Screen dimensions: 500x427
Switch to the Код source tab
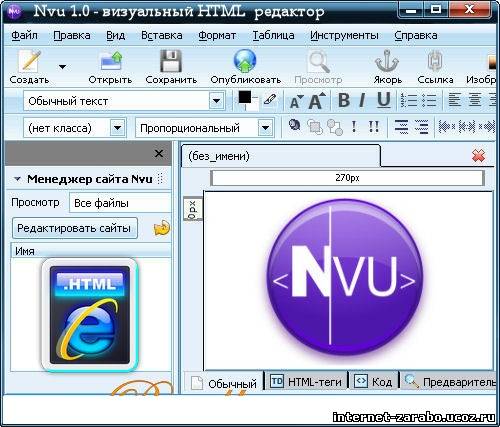click(x=374, y=381)
